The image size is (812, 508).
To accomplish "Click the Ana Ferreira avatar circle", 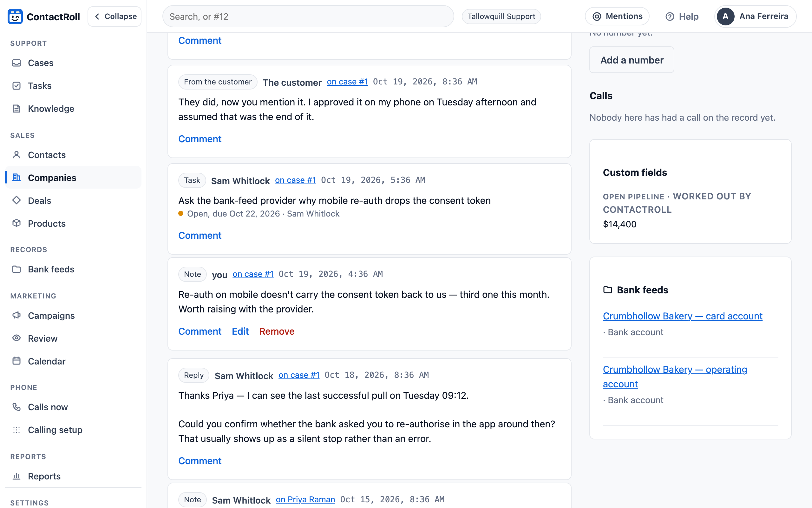I will [725, 16].
